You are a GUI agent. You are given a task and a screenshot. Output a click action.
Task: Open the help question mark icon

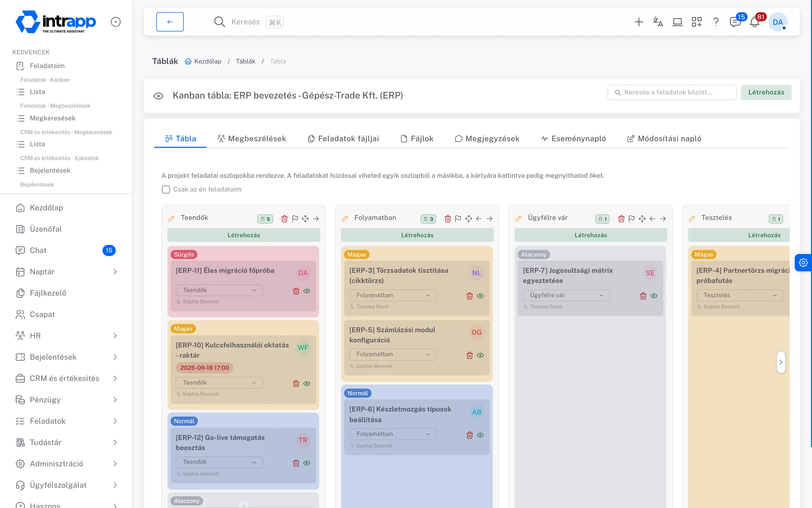[716, 22]
